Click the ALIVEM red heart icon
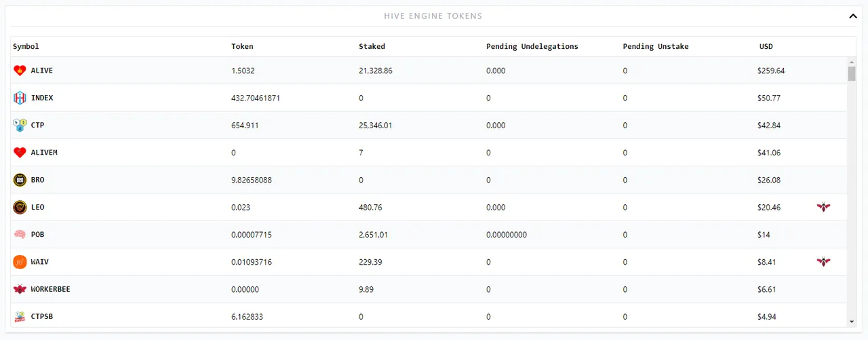 pos(20,153)
